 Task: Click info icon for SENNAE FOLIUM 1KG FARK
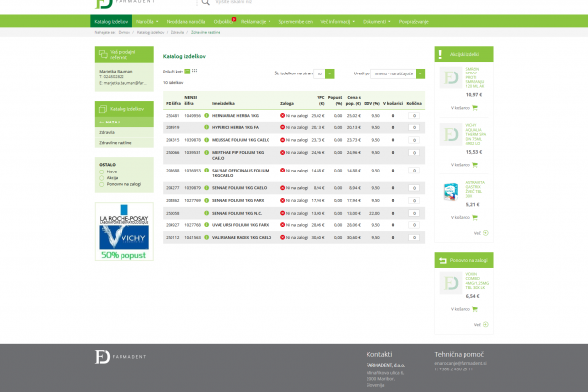click(x=206, y=200)
